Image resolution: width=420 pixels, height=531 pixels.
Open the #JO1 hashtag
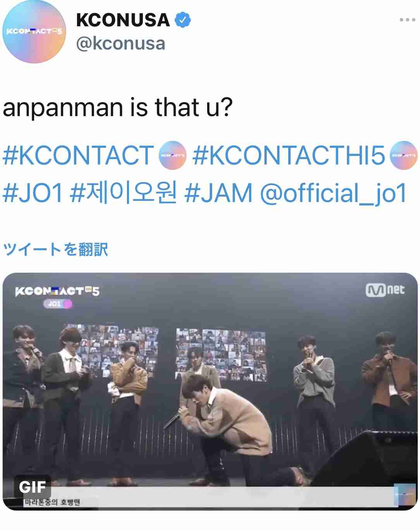coord(33,193)
